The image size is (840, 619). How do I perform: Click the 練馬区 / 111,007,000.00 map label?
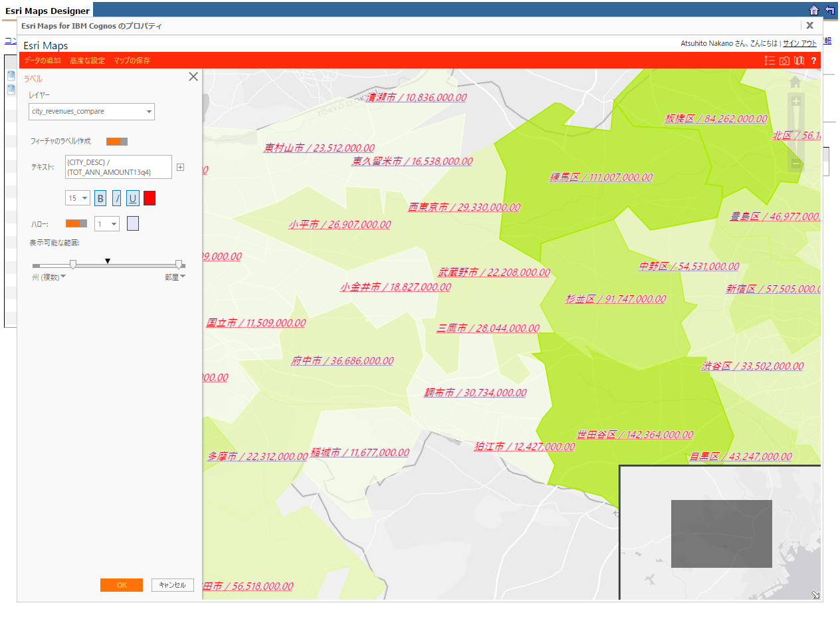(601, 178)
